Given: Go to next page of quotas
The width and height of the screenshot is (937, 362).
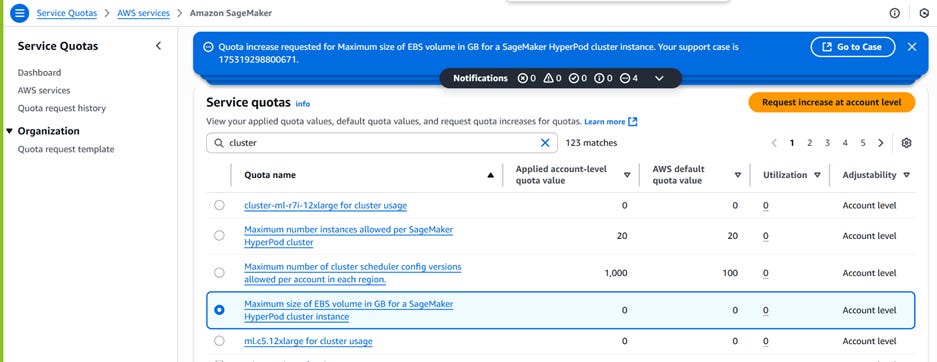Looking at the screenshot, I should 881,143.
